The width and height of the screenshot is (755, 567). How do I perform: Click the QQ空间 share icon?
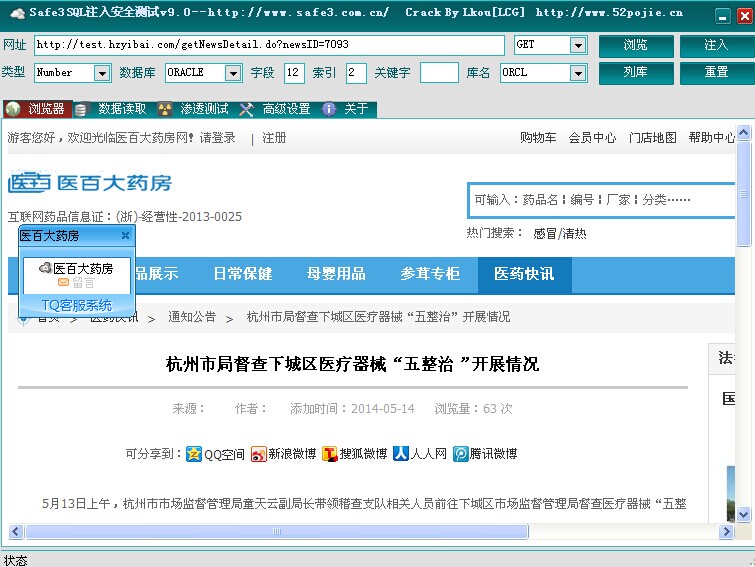[x=194, y=453]
